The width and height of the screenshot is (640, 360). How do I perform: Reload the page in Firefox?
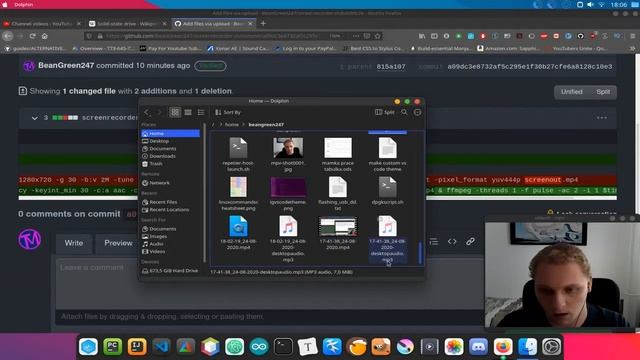32,36
